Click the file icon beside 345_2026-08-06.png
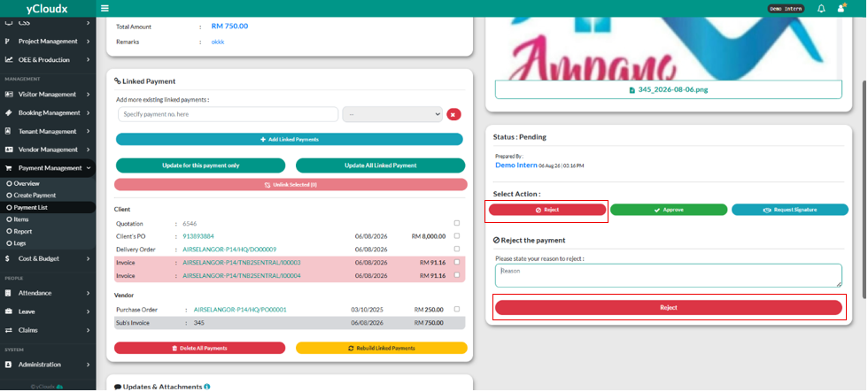This screenshot has height=392, width=868. click(632, 90)
